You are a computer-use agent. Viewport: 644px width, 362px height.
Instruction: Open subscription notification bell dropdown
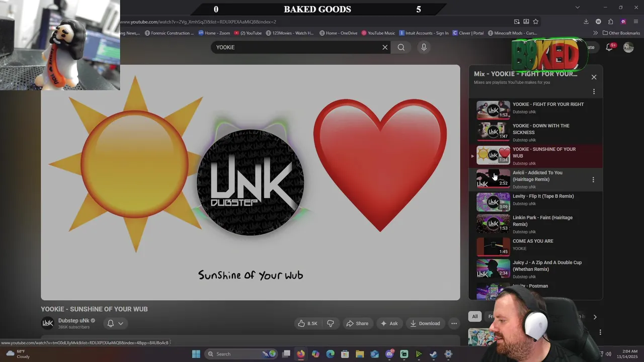click(x=115, y=323)
